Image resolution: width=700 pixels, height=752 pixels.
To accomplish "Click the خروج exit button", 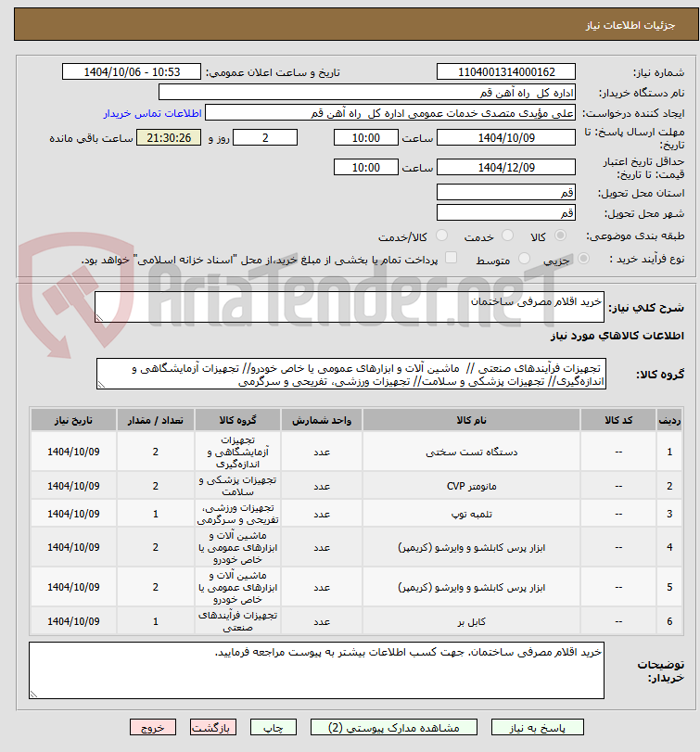I will point(153,727).
